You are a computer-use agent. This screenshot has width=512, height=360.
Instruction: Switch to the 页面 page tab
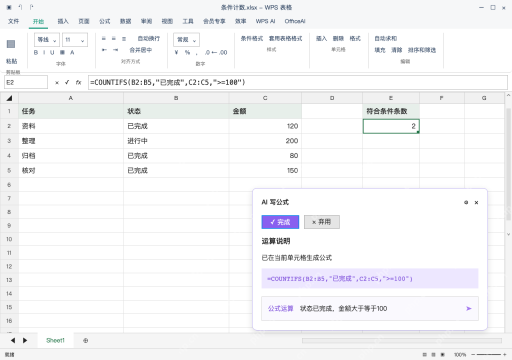(84, 21)
